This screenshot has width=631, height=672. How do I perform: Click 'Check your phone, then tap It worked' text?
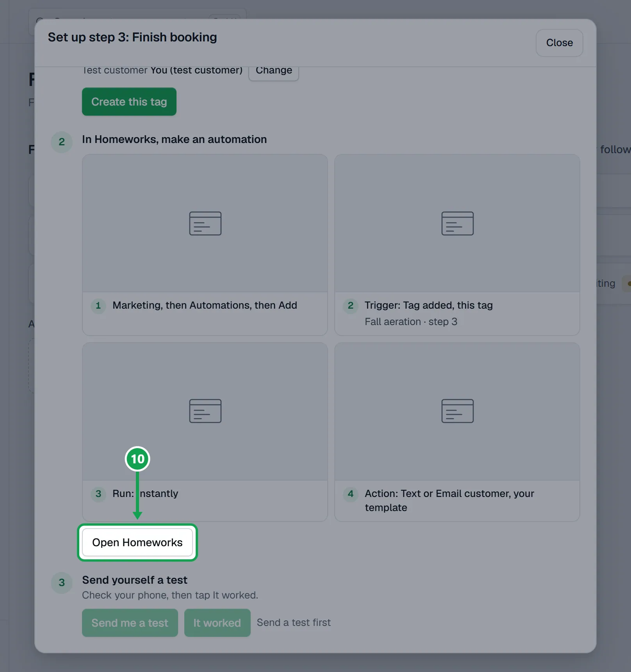coord(170,595)
